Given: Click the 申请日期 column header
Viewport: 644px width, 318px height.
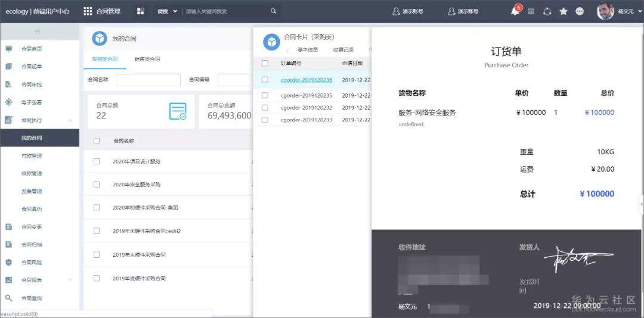Looking at the screenshot, I should point(352,63).
